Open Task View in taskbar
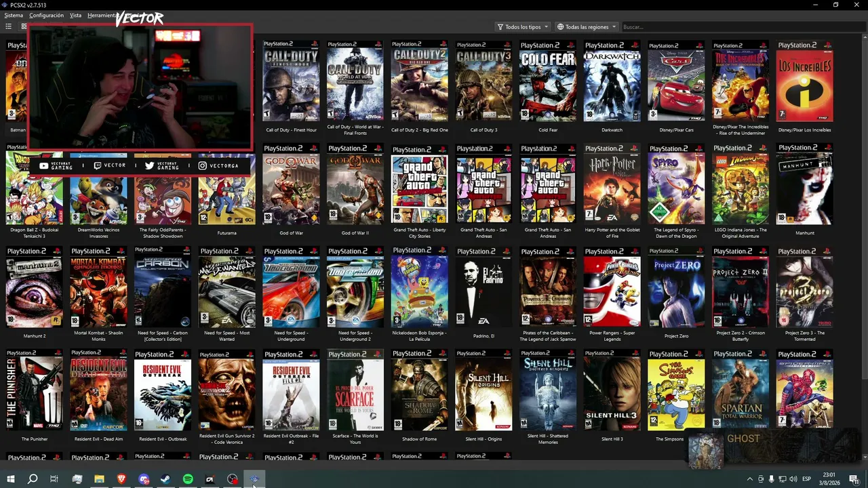This screenshot has width=868, height=488. [x=54, y=479]
